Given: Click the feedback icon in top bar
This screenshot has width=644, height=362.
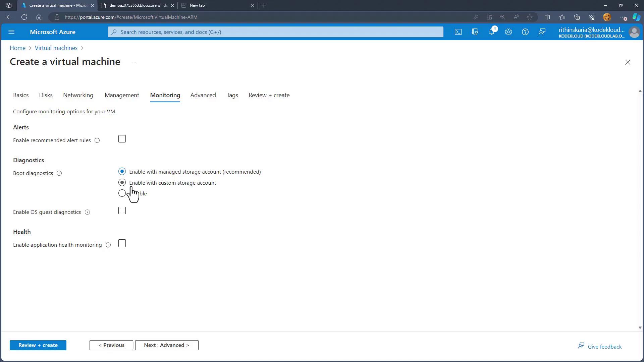Looking at the screenshot, I should (x=542, y=32).
